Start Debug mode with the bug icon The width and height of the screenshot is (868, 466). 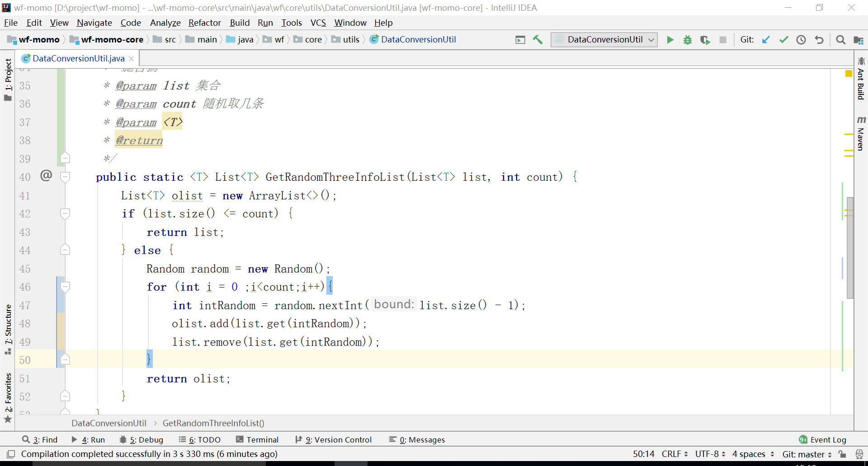click(x=688, y=40)
